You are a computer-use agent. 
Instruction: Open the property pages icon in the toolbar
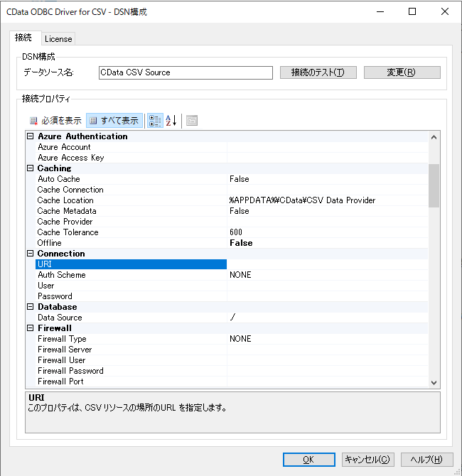pyautogui.click(x=192, y=121)
